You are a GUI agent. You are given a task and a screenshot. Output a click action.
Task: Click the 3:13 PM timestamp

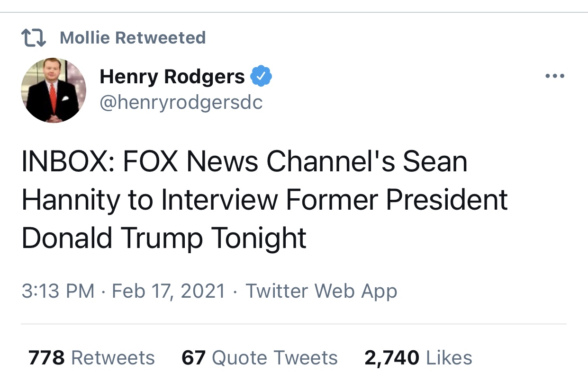58,291
